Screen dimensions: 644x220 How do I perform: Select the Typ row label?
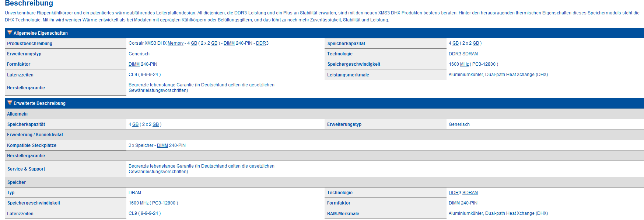click(11, 193)
